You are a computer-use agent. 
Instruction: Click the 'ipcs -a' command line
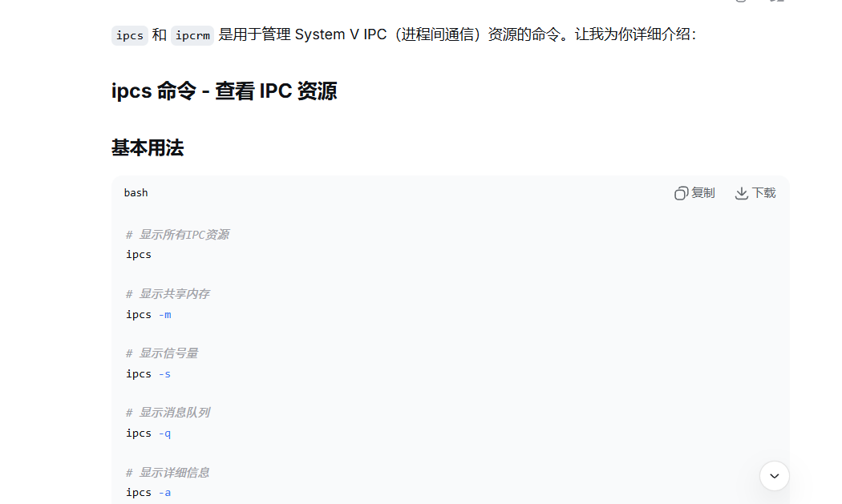pyautogui.click(x=148, y=492)
